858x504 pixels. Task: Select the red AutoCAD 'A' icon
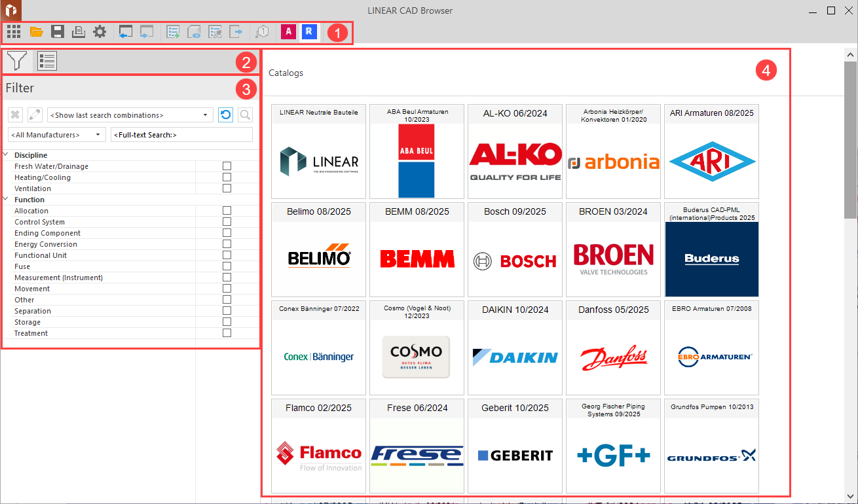point(288,31)
